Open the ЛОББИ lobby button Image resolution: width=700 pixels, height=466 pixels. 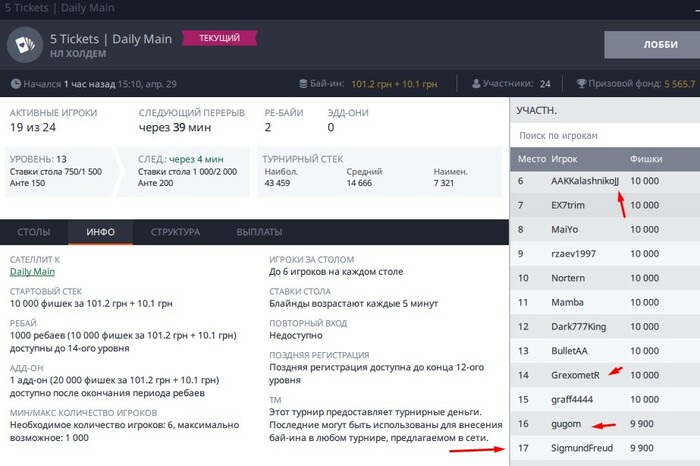coord(652,45)
